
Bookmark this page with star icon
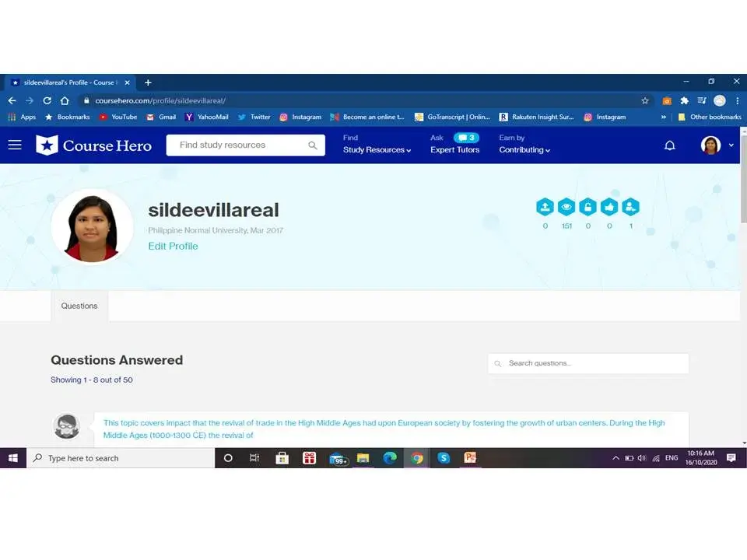(x=645, y=100)
